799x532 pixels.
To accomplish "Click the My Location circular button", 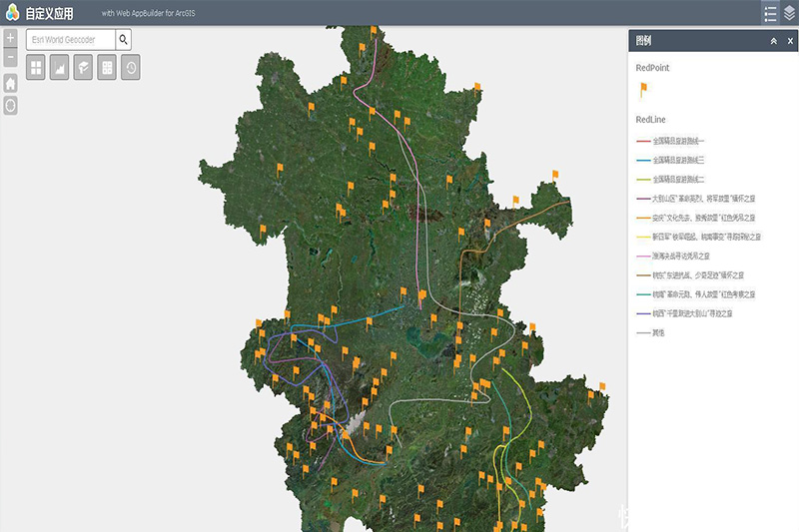I will point(10,104).
